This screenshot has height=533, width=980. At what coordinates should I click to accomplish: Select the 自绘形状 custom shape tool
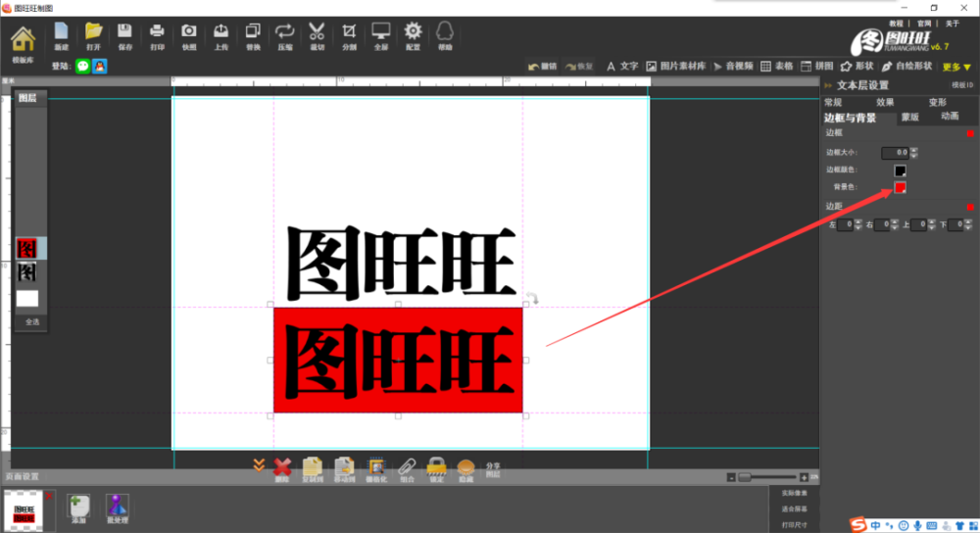point(906,67)
